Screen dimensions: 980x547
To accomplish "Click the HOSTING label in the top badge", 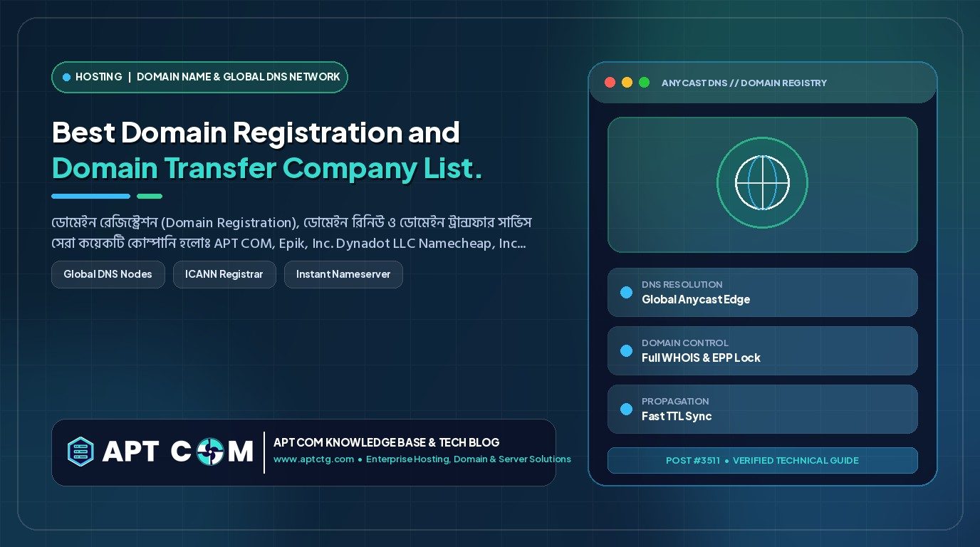I will click(x=98, y=77).
